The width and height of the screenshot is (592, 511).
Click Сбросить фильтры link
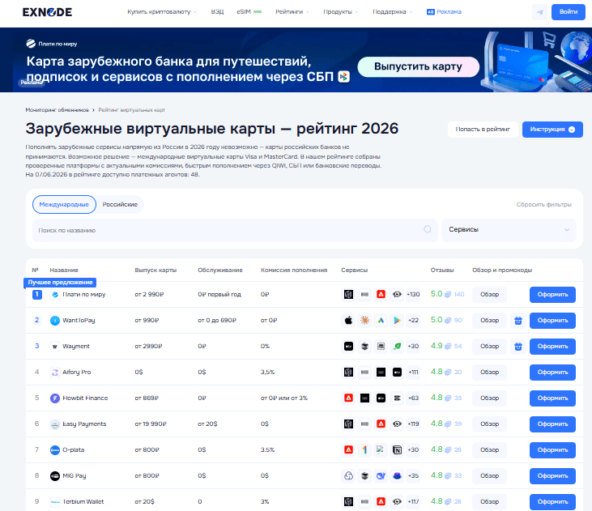tap(544, 204)
